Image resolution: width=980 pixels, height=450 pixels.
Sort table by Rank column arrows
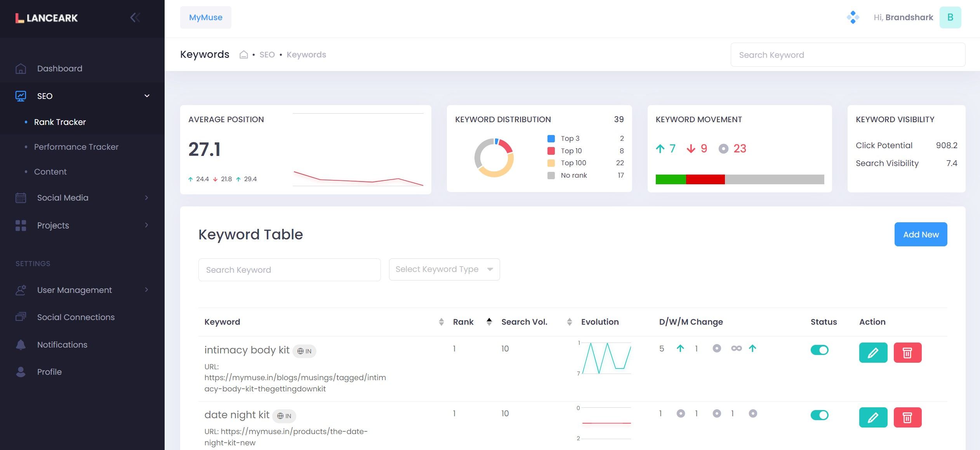point(489,322)
